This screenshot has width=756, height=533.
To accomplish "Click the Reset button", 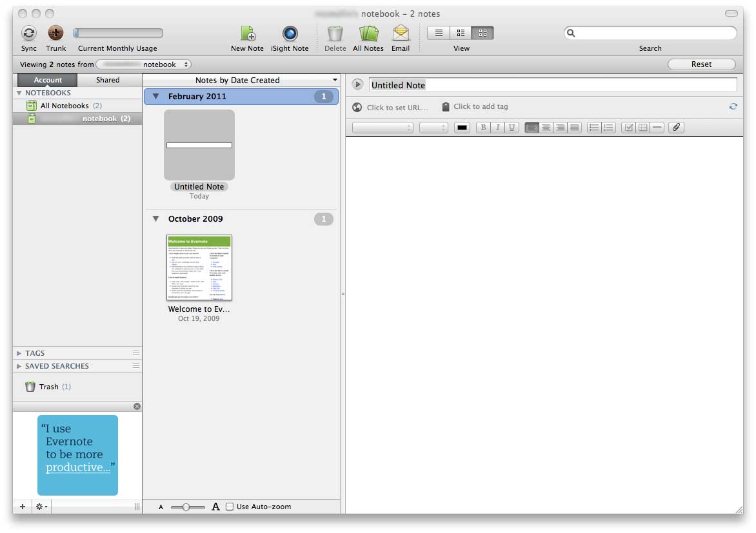I will 702,64.
